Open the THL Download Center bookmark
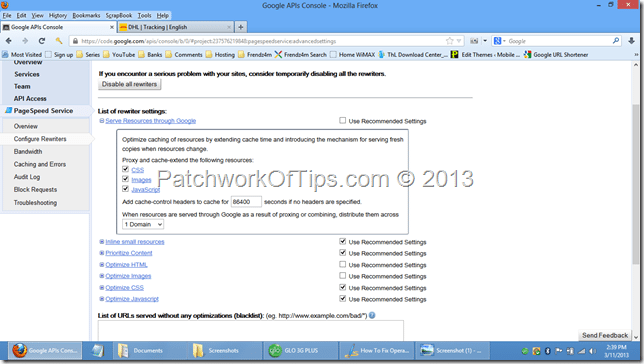This screenshot has width=644, height=364. (413, 55)
